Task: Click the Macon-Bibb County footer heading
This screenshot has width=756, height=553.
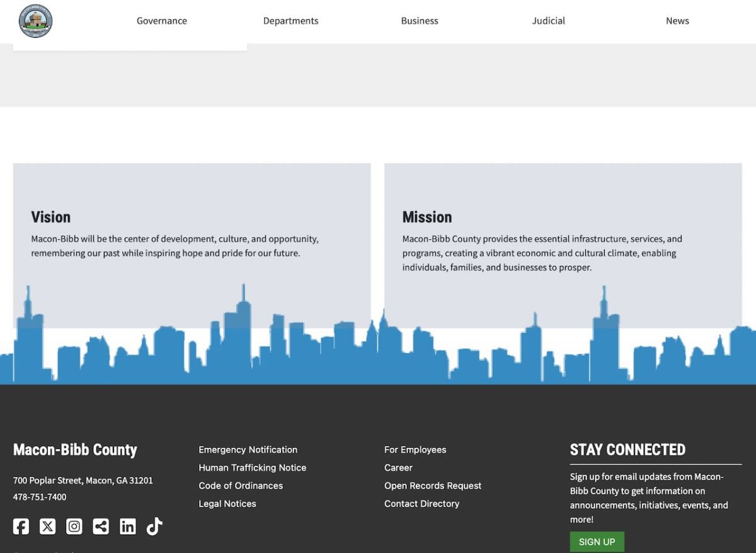Action: coord(75,450)
